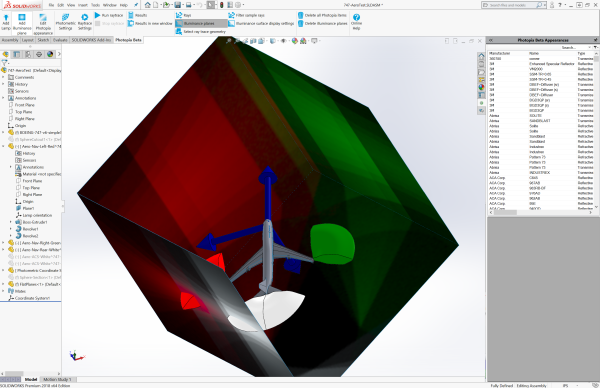Expand Aero-Nav-Right-Green component
The image size is (600, 388).
[3, 243]
